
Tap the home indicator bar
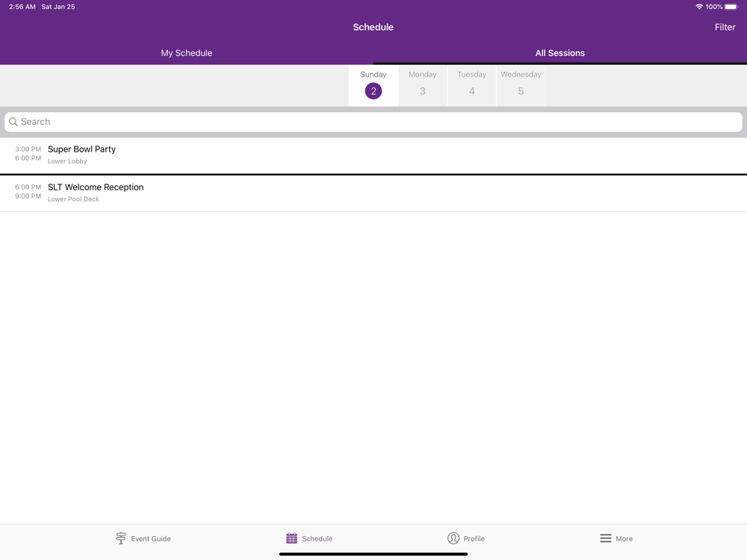373,554
